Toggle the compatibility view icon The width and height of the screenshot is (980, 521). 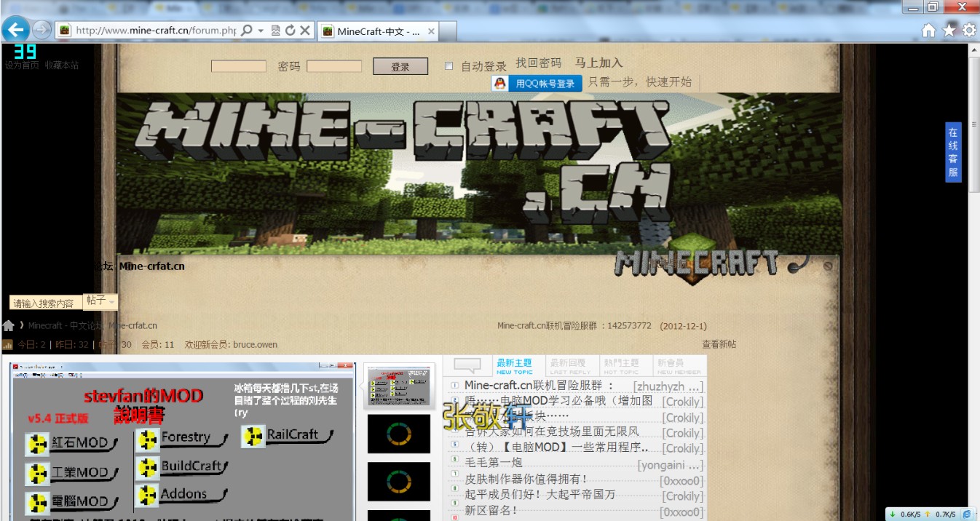(x=276, y=31)
